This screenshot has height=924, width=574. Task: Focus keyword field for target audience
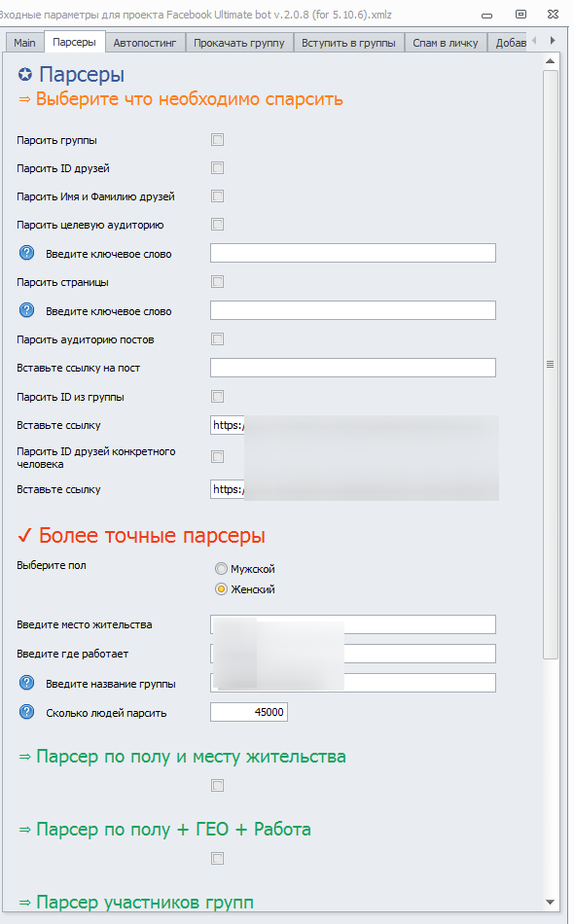click(353, 254)
